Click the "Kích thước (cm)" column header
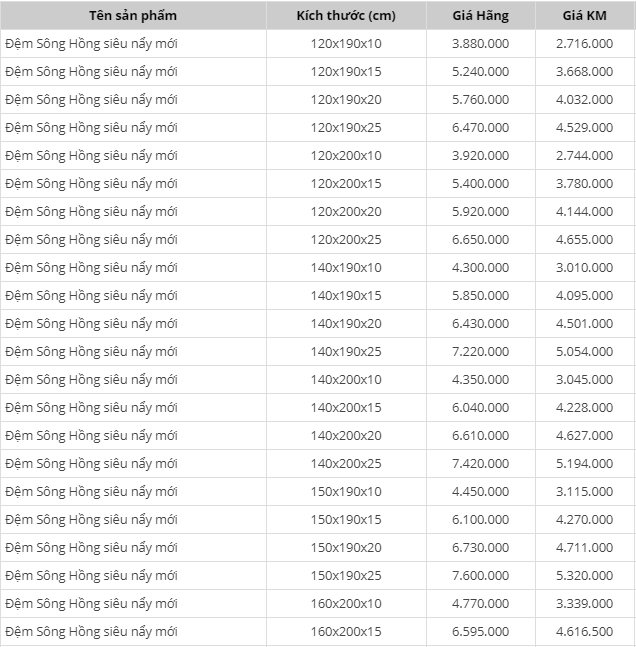The width and height of the screenshot is (636, 647). click(x=346, y=15)
